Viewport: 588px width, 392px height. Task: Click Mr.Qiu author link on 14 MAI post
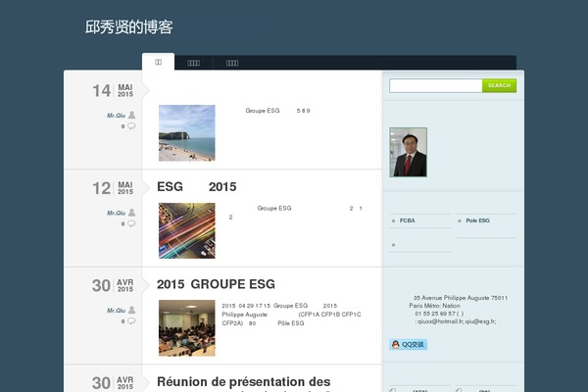pyautogui.click(x=116, y=116)
